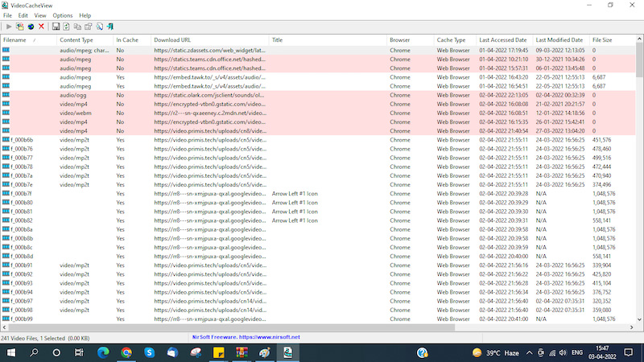This screenshot has height=362, width=644.
Task: Open the volume speaker tray icon
Action: (563, 353)
